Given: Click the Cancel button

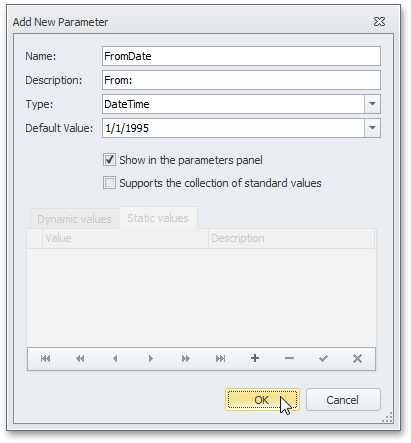Looking at the screenshot, I should click(x=343, y=400).
